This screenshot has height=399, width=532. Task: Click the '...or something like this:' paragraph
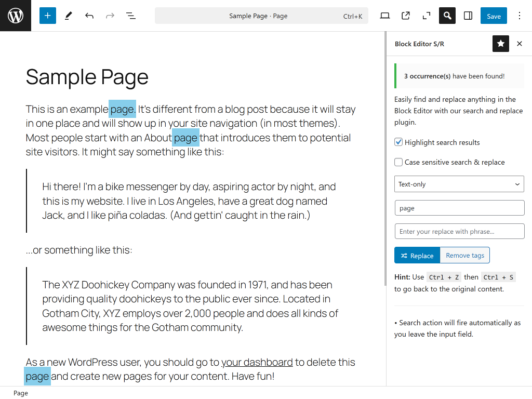click(79, 250)
